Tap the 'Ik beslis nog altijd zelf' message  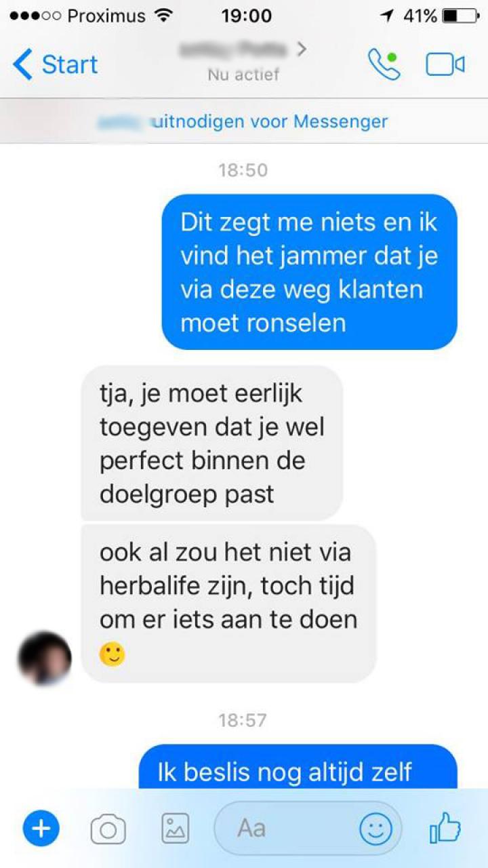(298, 767)
